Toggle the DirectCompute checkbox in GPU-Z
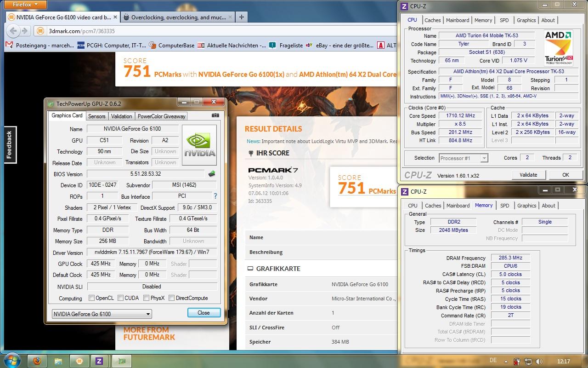 coord(171,298)
